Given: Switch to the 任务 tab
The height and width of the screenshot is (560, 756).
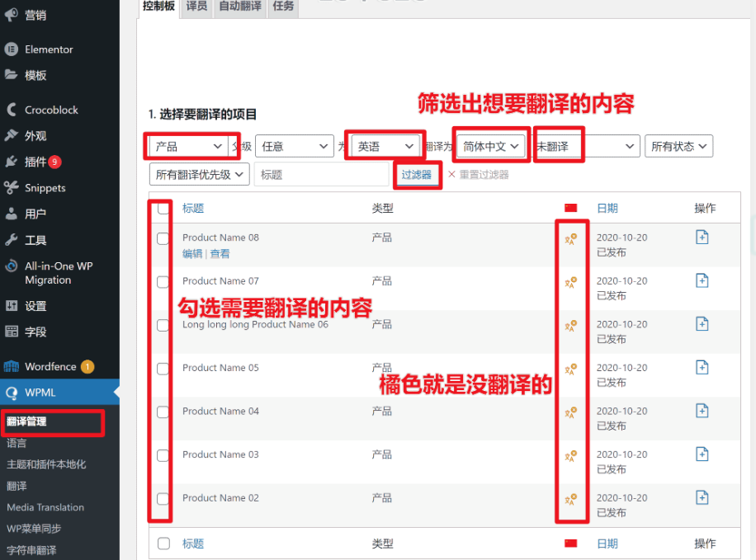Looking at the screenshot, I should 283,7.
